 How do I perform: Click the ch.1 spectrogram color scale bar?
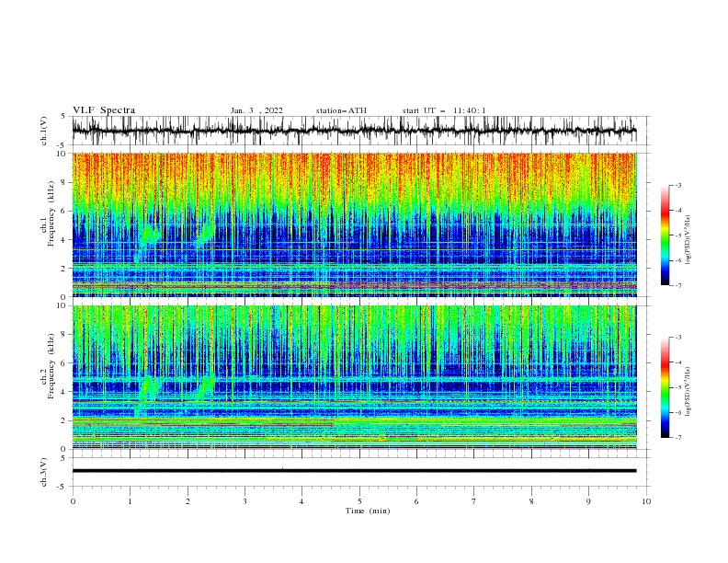pyautogui.click(x=665, y=236)
